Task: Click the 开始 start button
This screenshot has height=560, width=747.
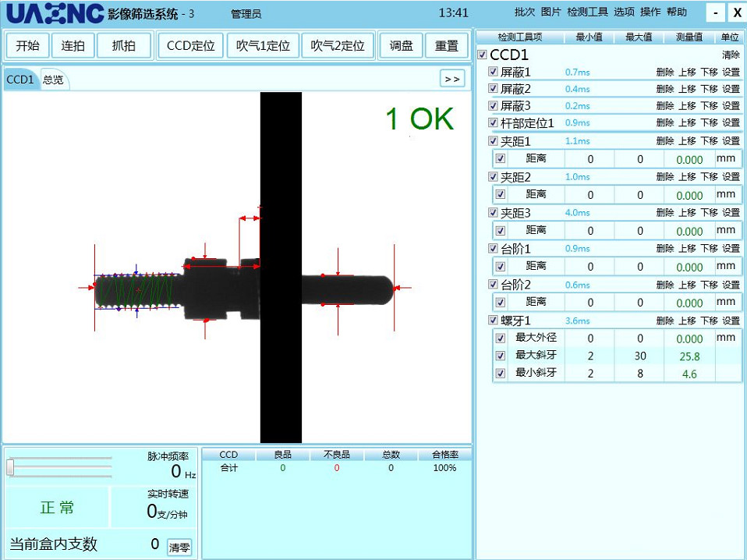Action: (x=28, y=46)
